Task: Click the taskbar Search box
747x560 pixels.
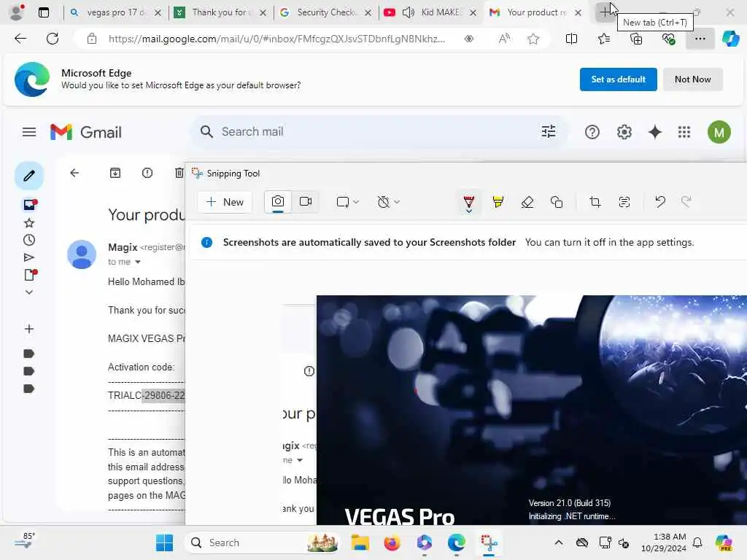Action: tap(263, 542)
